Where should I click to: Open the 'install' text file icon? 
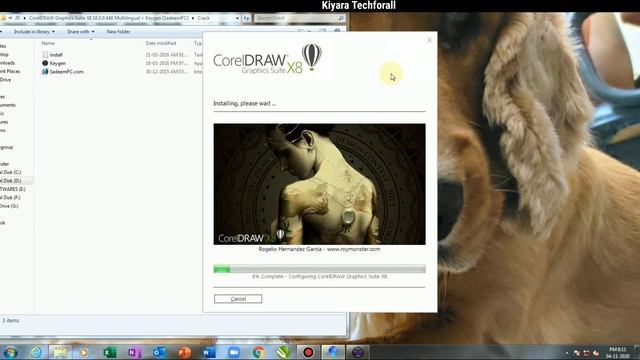[45, 55]
